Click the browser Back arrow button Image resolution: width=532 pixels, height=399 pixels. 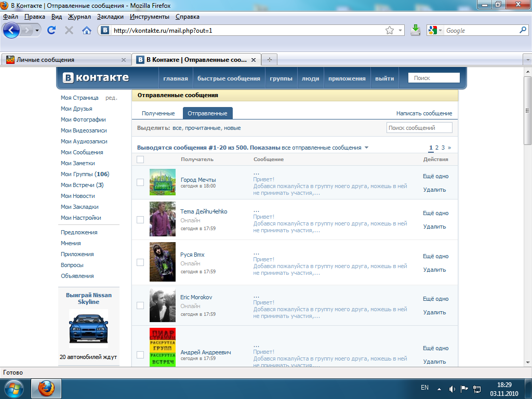[11, 31]
